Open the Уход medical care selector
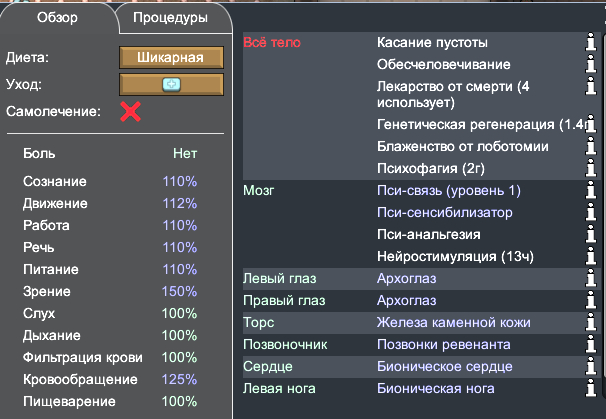Image resolution: width=606 pixels, height=419 pixels. (x=171, y=84)
